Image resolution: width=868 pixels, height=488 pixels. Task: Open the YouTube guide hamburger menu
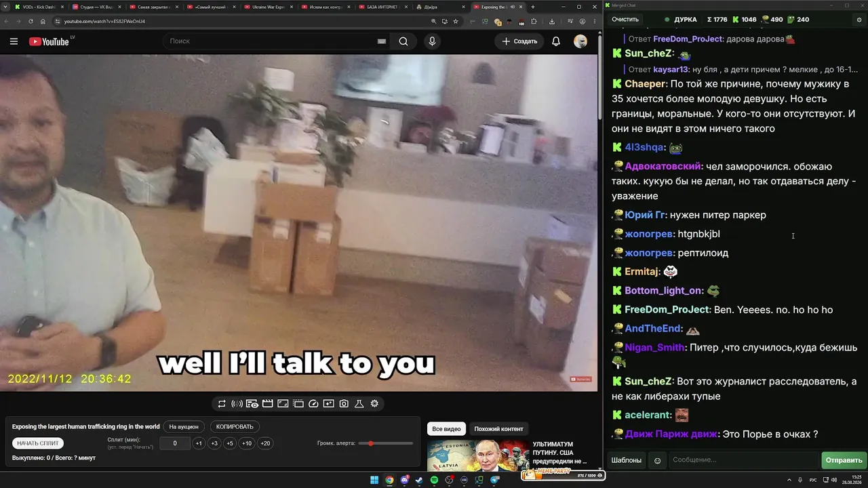pyautogui.click(x=14, y=41)
